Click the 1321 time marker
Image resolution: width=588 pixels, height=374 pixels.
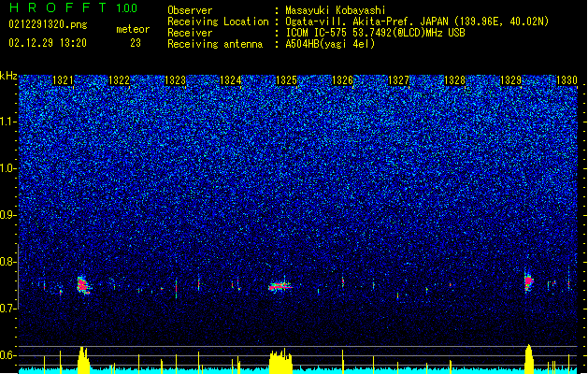pos(63,80)
